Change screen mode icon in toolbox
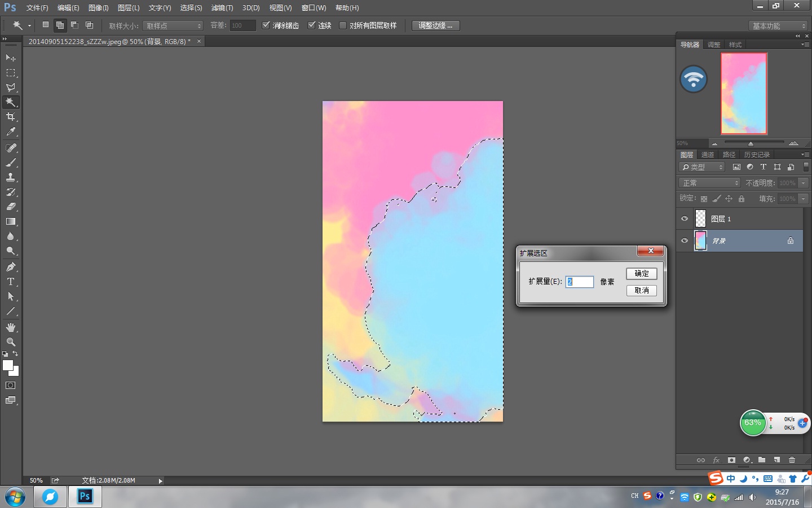 pos(11,400)
